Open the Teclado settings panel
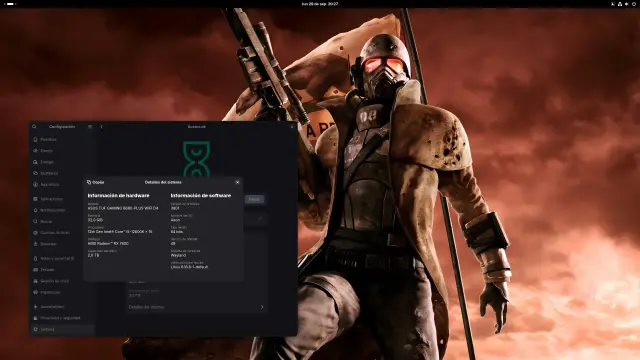Viewport: 640px width, 360px height. pyautogui.click(x=62, y=270)
